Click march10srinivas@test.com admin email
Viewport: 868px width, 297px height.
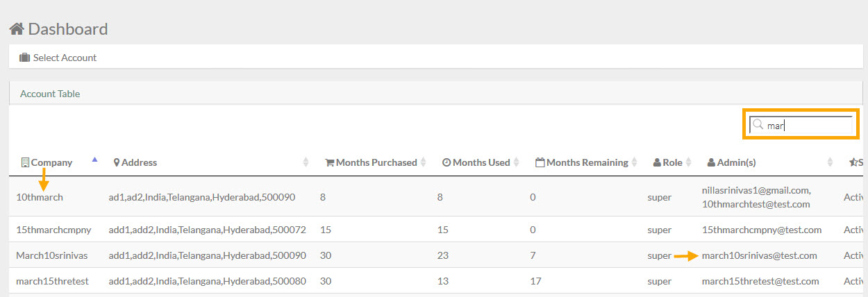click(x=760, y=255)
